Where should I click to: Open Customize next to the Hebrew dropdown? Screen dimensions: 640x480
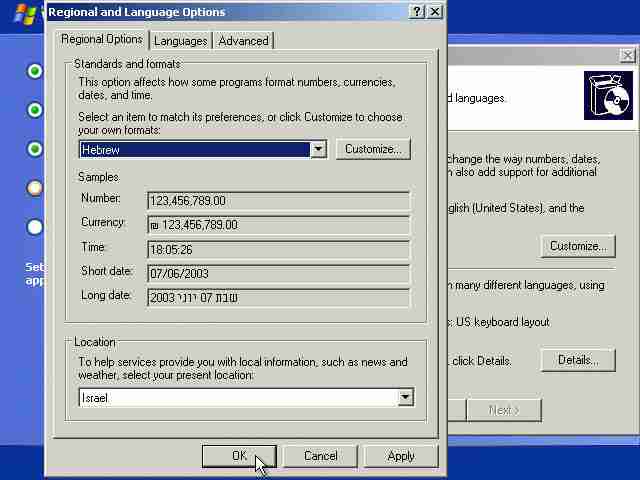coord(373,149)
